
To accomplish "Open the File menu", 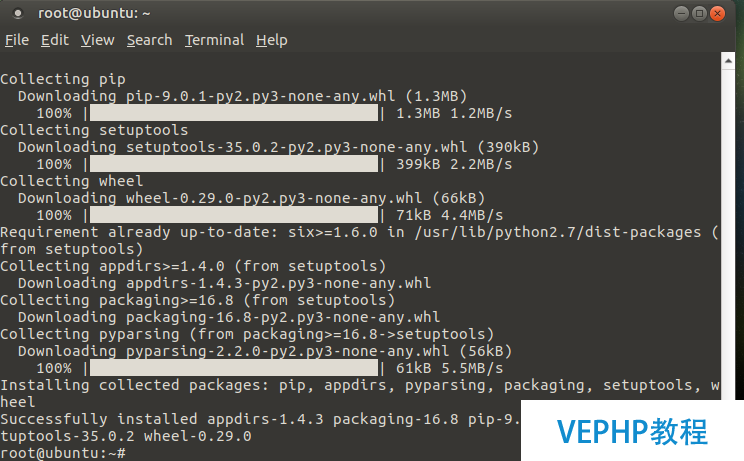I will 17,40.
